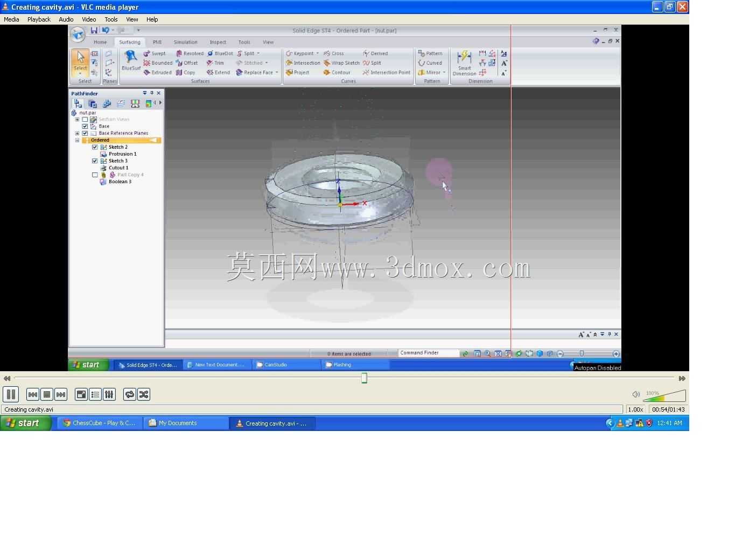Screen dimensions: 756x535
Task: Toggle VLC fullscreen video button
Action: click(x=81, y=394)
